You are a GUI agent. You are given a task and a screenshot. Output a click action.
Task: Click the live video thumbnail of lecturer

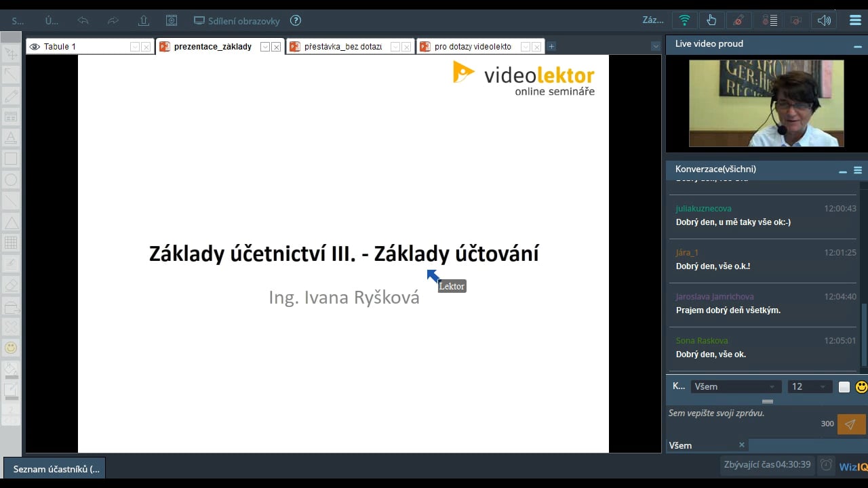tap(766, 103)
